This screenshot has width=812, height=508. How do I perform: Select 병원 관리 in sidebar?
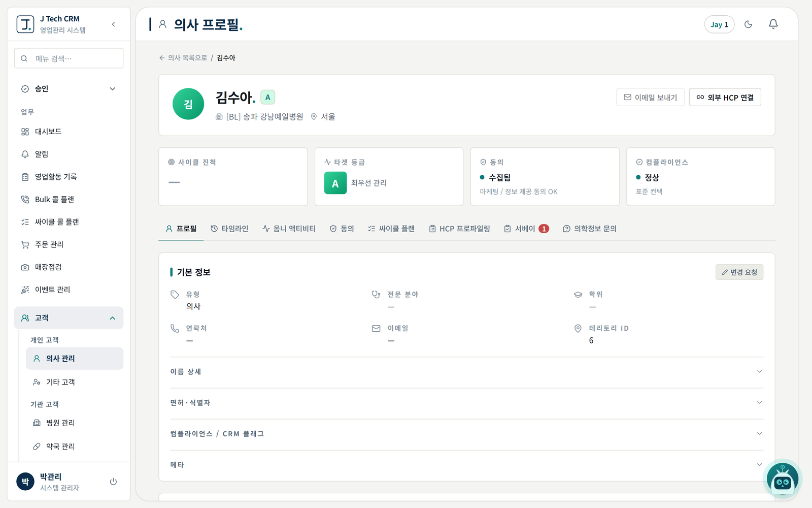pos(75,423)
